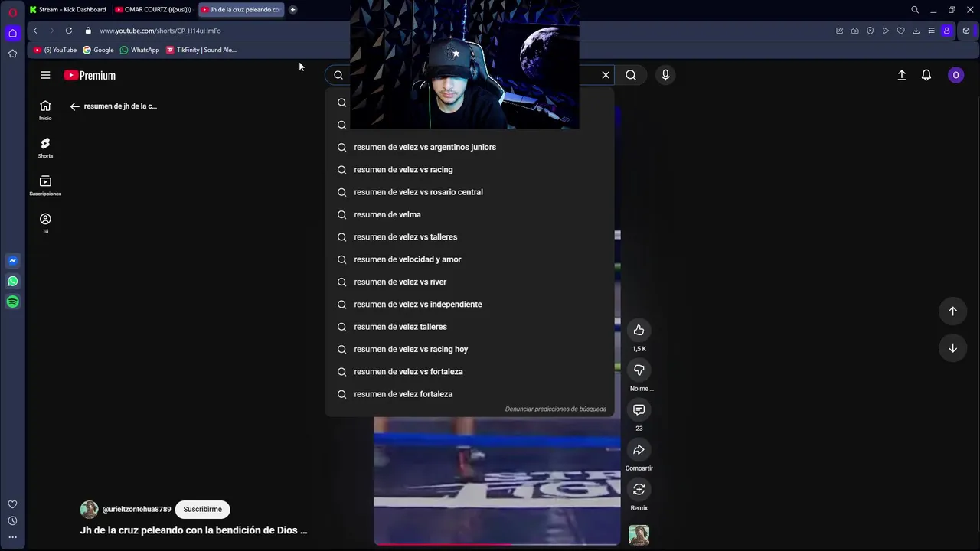Open the purple profile icon in toolbar
The image size is (980, 551).
tap(947, 31)
